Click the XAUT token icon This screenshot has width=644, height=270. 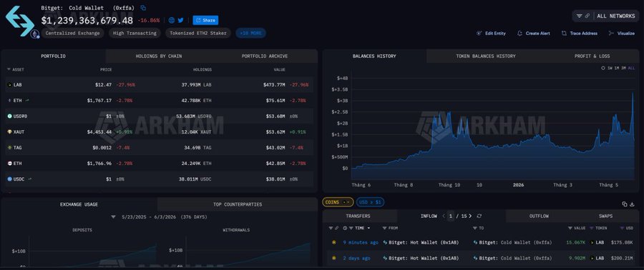pyautogui.click(x=9, y=132)
